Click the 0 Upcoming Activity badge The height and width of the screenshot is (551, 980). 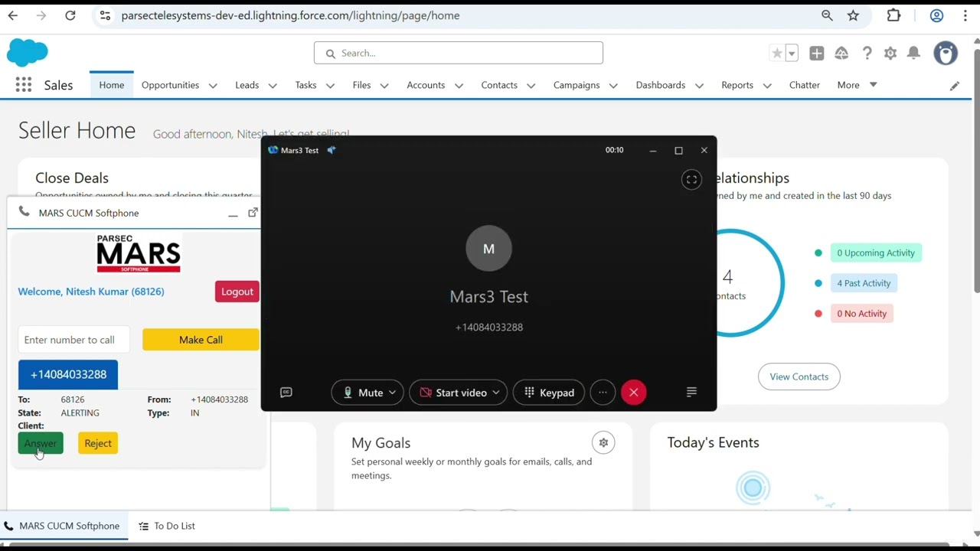click(876, 253)
